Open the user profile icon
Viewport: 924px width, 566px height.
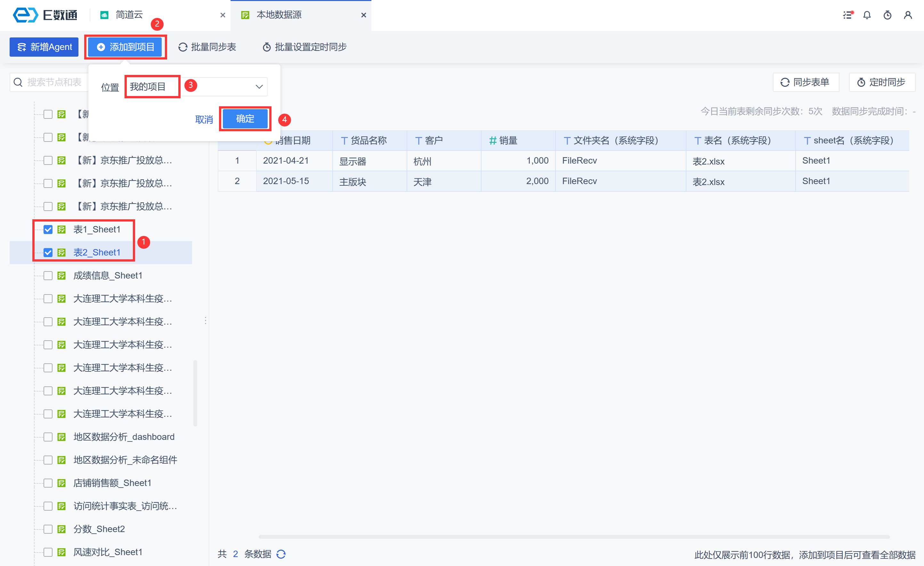[907, 15]
